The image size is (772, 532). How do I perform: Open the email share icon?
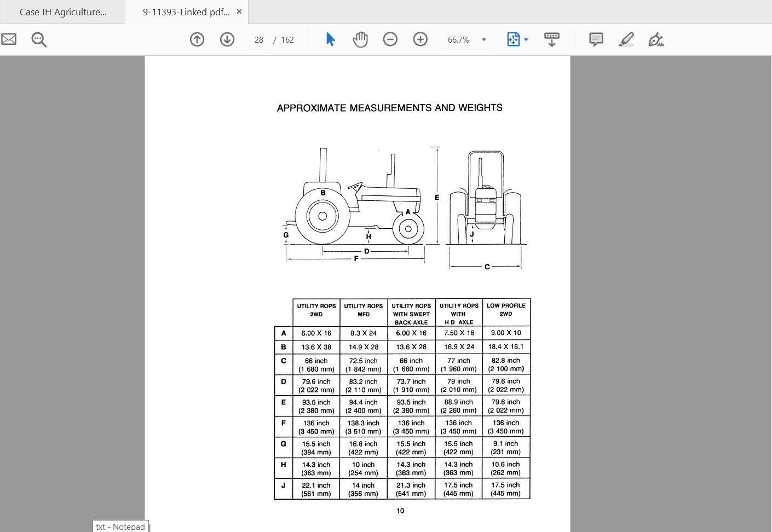coord(9,39)
